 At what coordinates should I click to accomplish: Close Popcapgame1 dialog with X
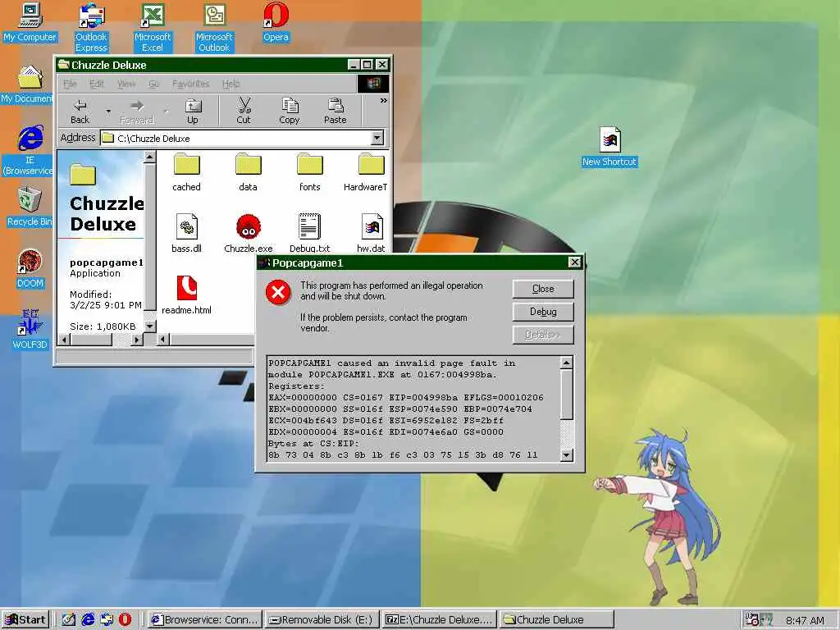click(x=574, y=262)
